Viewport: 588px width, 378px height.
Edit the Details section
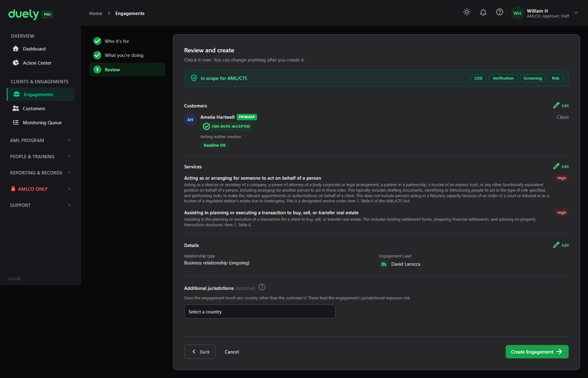(561, 245)
